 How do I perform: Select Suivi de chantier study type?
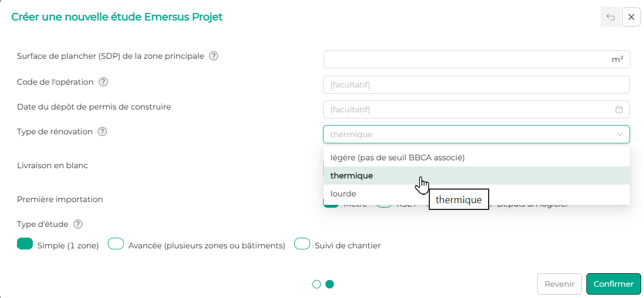[x=302, y=244]
